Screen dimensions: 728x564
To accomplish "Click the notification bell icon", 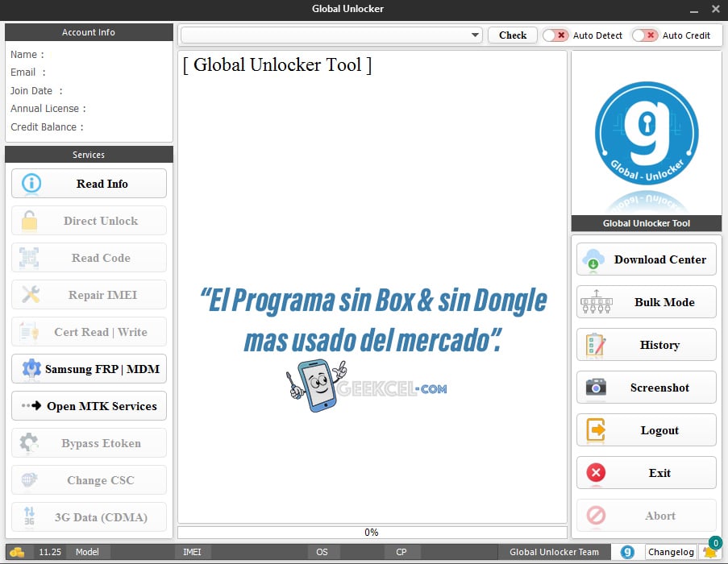I will [x=709, y=553].
